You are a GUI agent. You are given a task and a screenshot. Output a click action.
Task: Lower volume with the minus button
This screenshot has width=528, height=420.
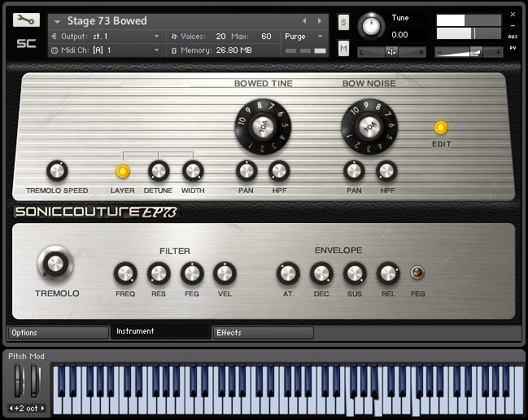pos(439,53)
